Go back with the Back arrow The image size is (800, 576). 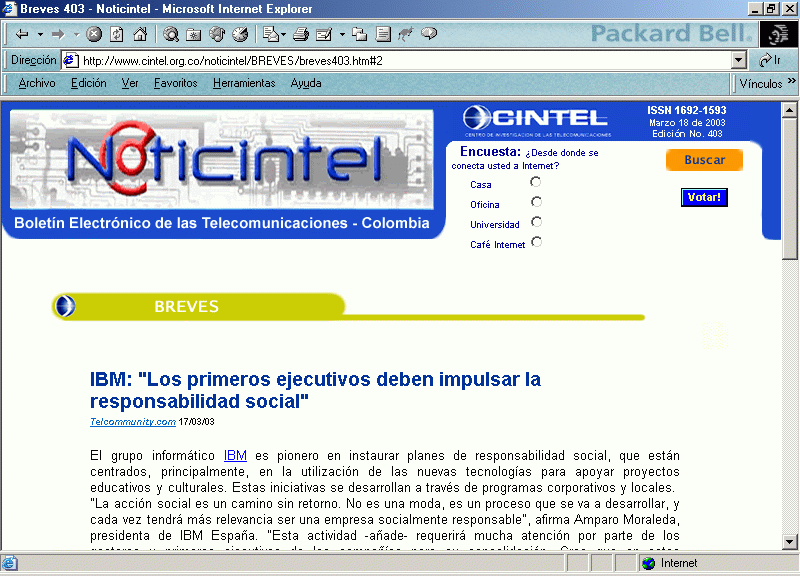22,34
